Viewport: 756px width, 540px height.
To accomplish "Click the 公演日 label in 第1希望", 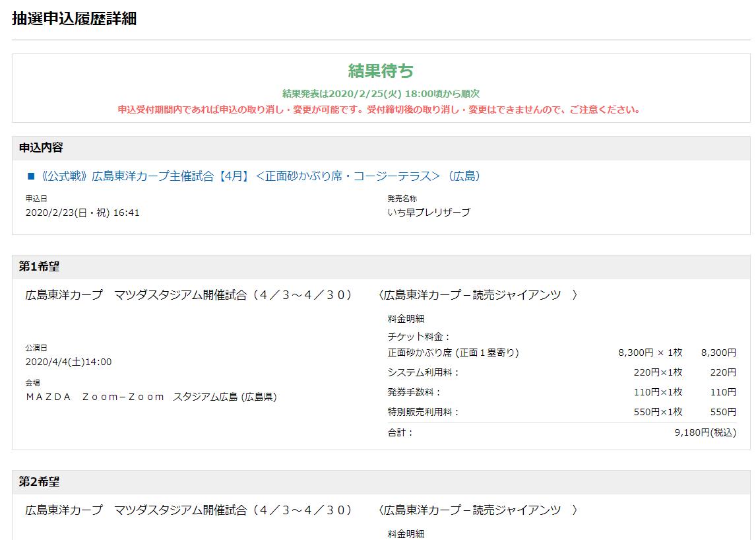I will [36, 347].
